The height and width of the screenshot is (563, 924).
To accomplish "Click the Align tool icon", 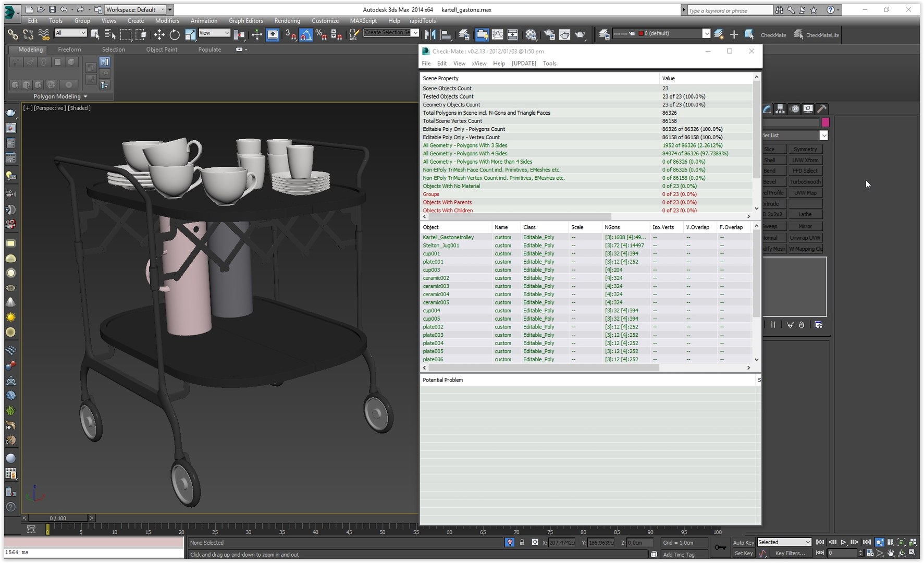I will pos(446,34).
